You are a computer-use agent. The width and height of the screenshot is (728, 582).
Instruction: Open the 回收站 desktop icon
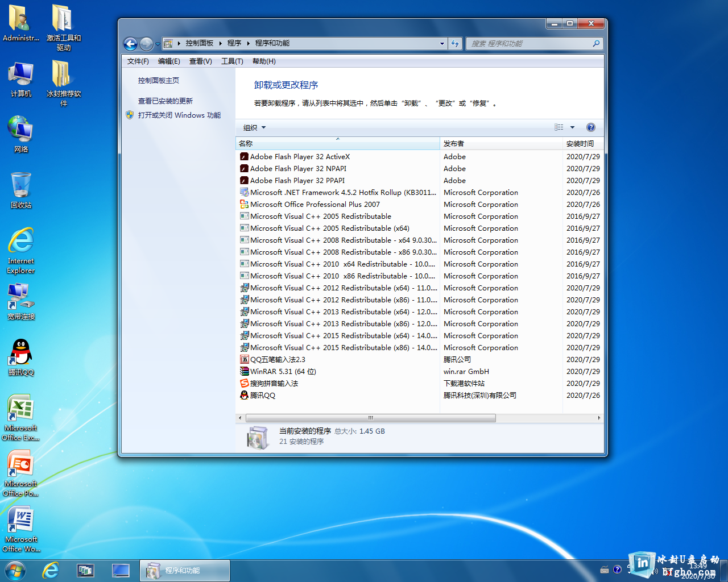[x=21, y=190]
